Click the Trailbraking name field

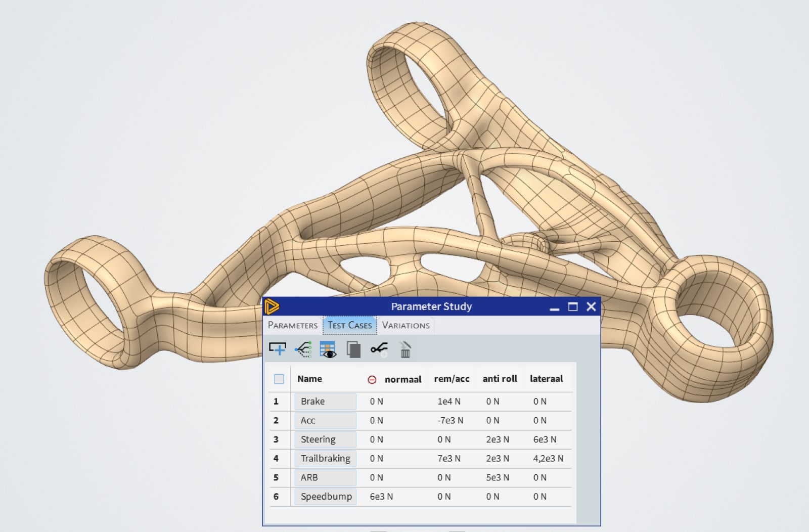click(x=325, y=458)
